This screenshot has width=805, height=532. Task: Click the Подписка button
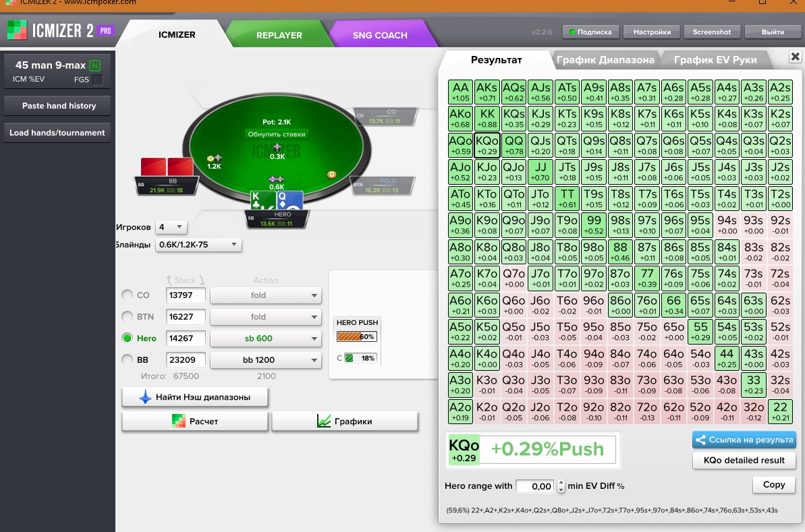[591, 32]
